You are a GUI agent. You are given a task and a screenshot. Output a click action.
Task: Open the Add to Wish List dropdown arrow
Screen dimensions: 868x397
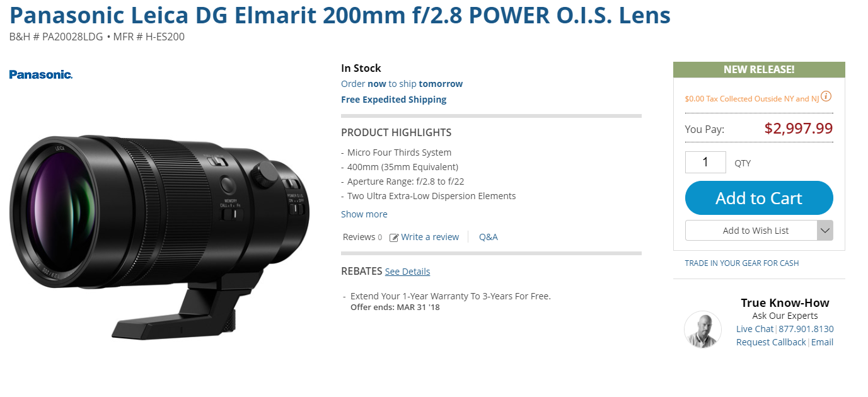[x=825, y=231]
